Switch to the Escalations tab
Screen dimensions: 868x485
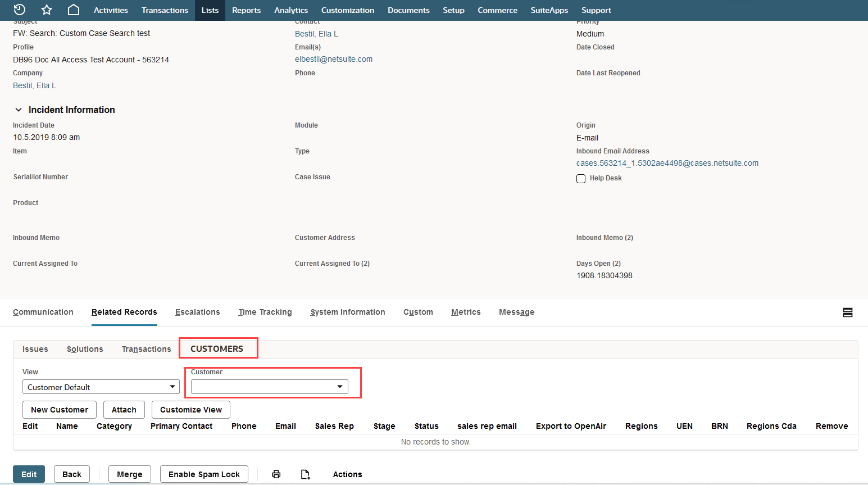click(198, 312)
